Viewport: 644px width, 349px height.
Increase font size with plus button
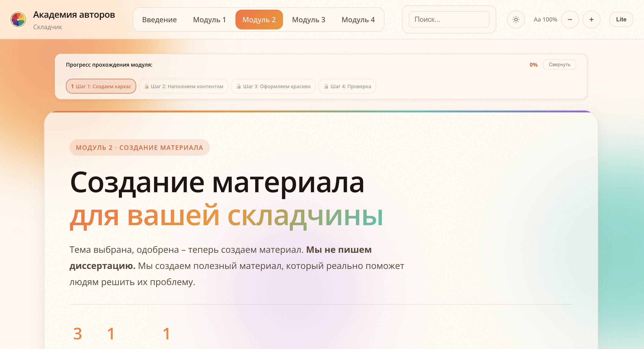[x=591, y=20]
